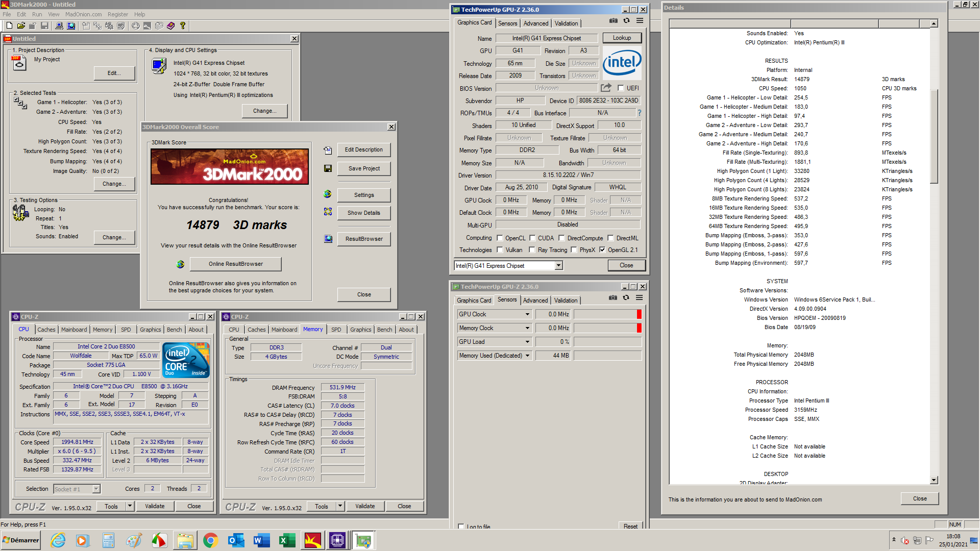Open hamburger menu in GPU-Z Sensors window
Viewport: 980px width, 551px height.
(x=639, y=298)
